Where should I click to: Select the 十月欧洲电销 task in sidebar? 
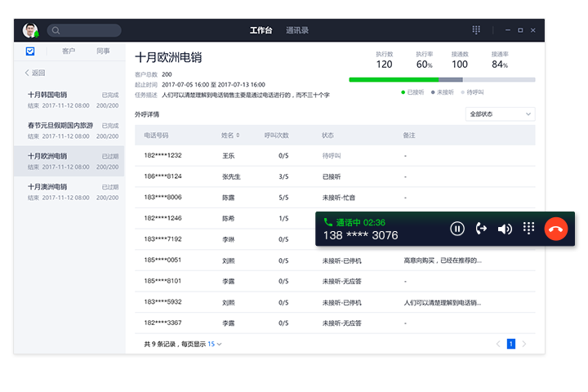coord(69,162)
